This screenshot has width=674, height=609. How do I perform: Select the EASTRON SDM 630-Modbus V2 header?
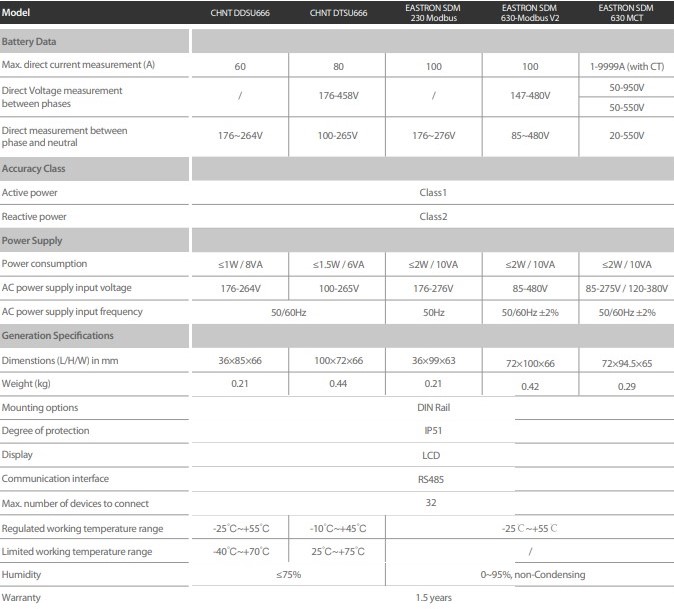(530, 13)
